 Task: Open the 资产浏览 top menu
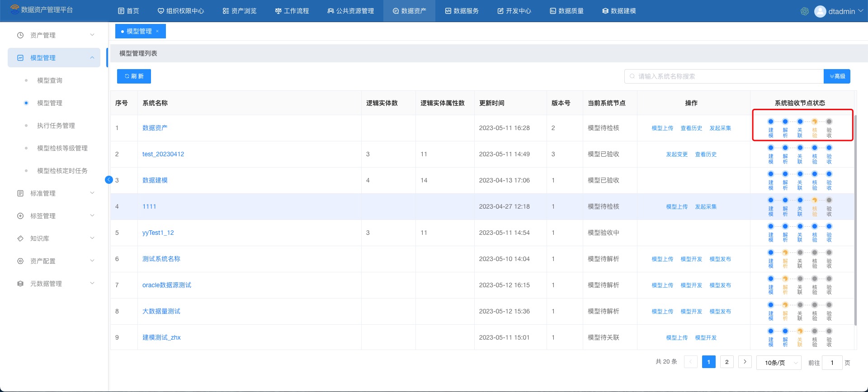(x=240, y=11)
